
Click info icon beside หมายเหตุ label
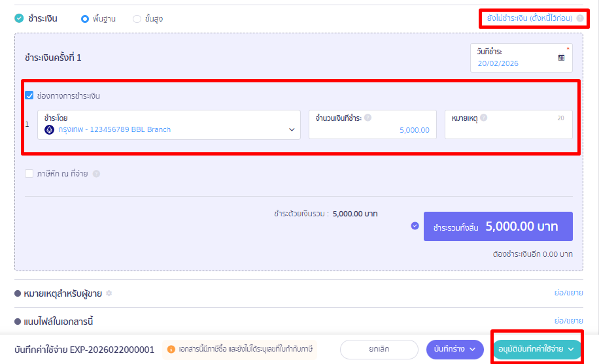click(x=483, y=118)
